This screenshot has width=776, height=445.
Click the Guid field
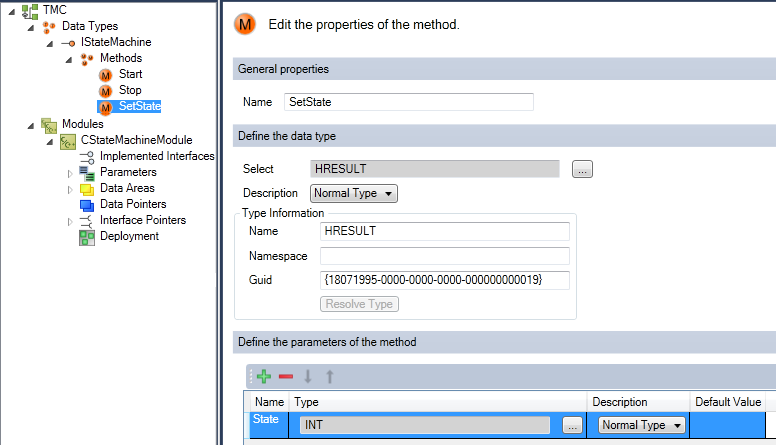pos(445,280)
